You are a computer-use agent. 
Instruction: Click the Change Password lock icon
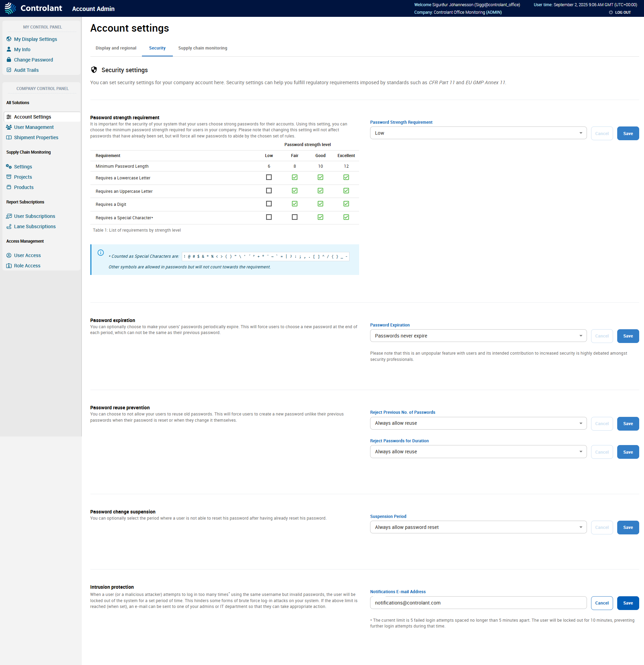9,60
